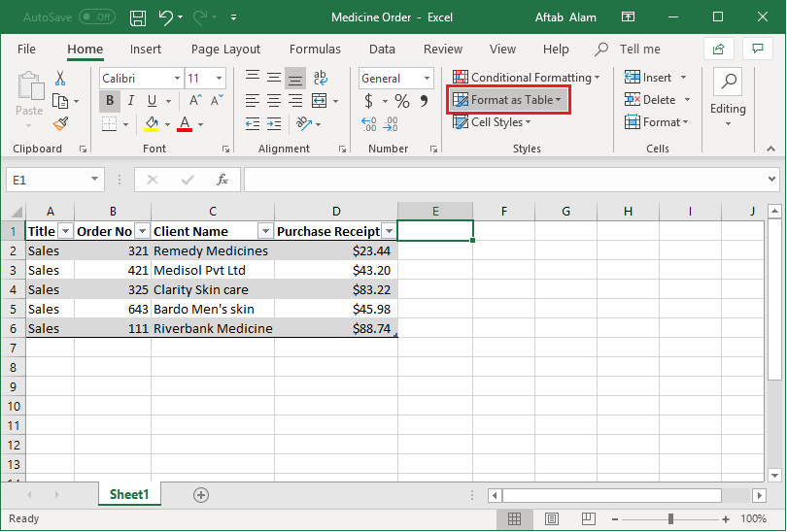Click the Wrap Text icon

pyautogui.click(x=321, y=78)
